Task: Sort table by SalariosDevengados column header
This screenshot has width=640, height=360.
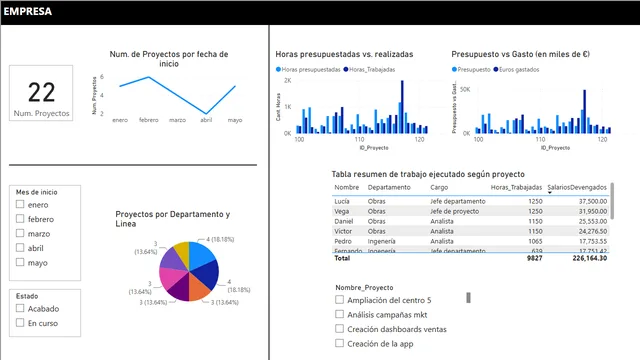Action: click(577, 187)
